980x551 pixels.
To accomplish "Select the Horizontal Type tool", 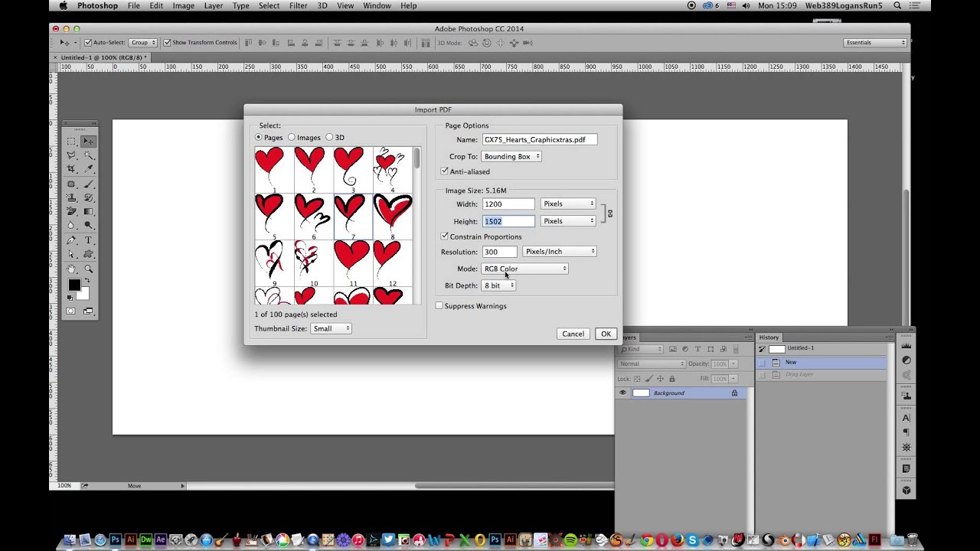I will 89,240.
